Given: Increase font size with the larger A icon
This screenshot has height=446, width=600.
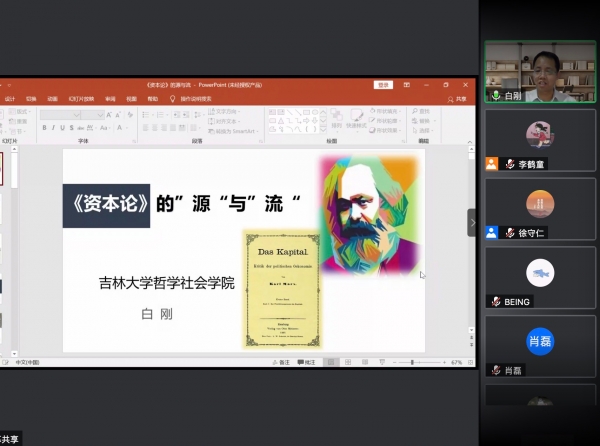Looking at the screenshot, I should click(x=109, y=115).
